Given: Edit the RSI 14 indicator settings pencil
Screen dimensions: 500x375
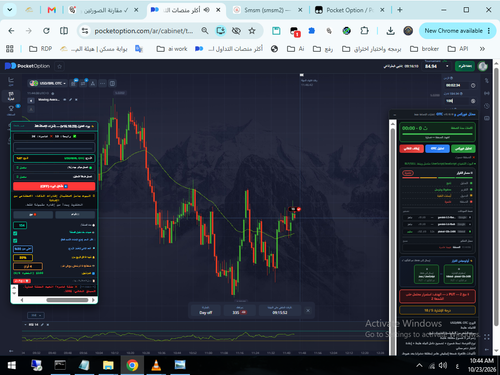Looking at the screenshot, I should pyautogui.click(x=42, y=324).
